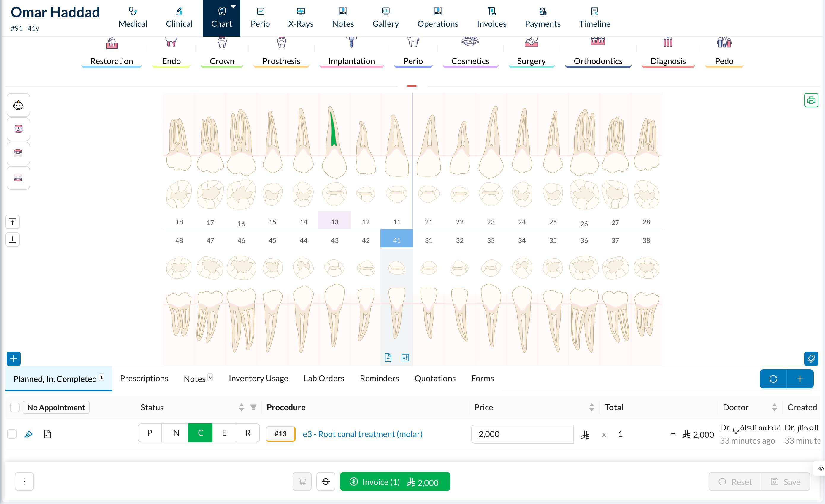Click the align-to-top arrow icon
Image resolution: width=825 pixels, height=504 pixels.
point(12,222)
